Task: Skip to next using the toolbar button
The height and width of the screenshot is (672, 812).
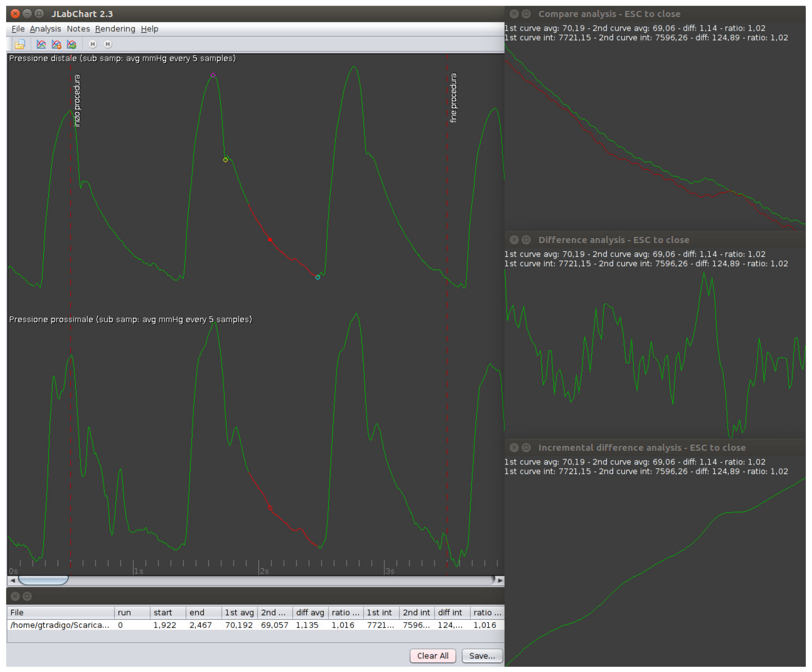Action: pos(108,45)
